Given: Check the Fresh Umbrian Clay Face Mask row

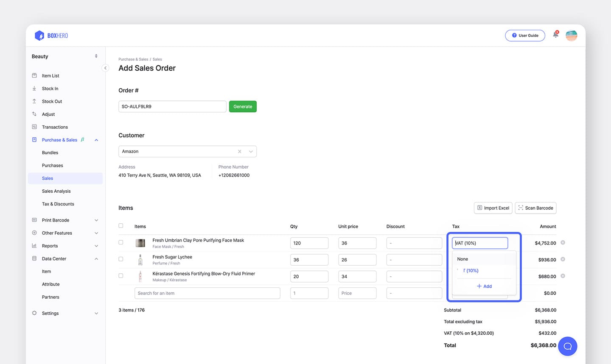Looking at the screenshot, I should tap(121, 242).
